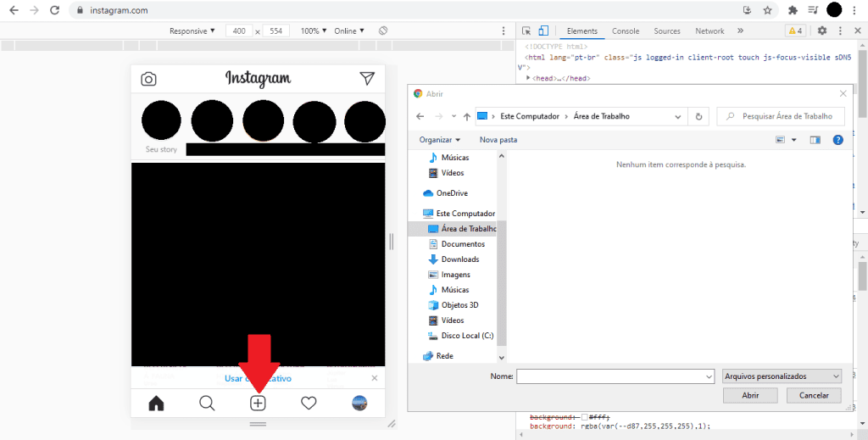Open the view options dropdown arrow
This screenshot has height=440, width=868.
coord(793,141)
